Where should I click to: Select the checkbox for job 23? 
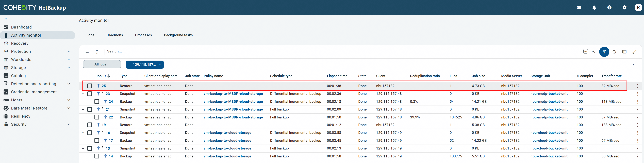90,94
